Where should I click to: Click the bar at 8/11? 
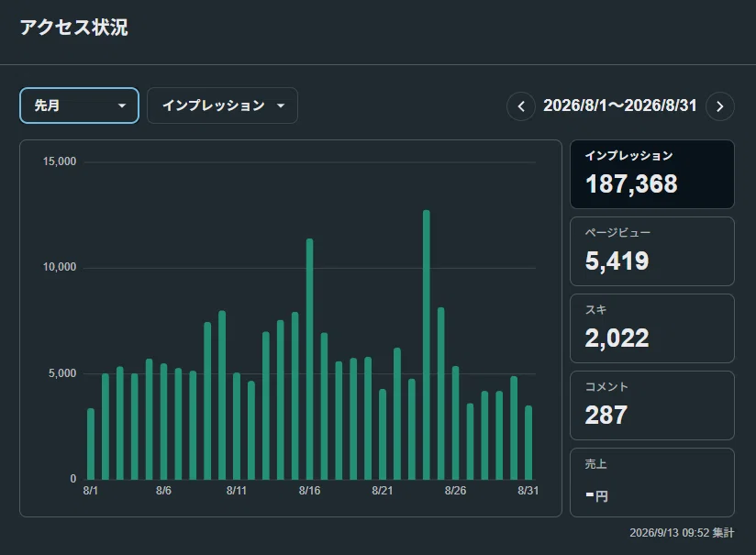pos(237,427)
